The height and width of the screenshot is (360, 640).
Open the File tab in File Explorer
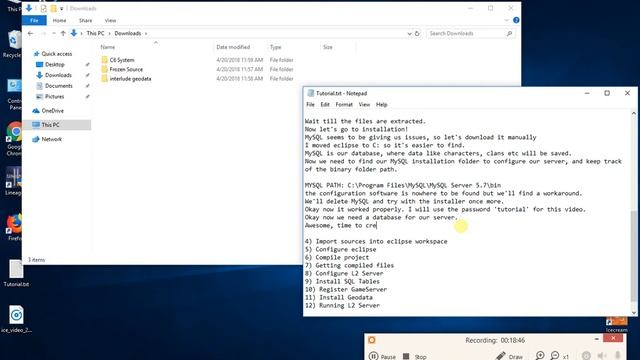[34, 20]
